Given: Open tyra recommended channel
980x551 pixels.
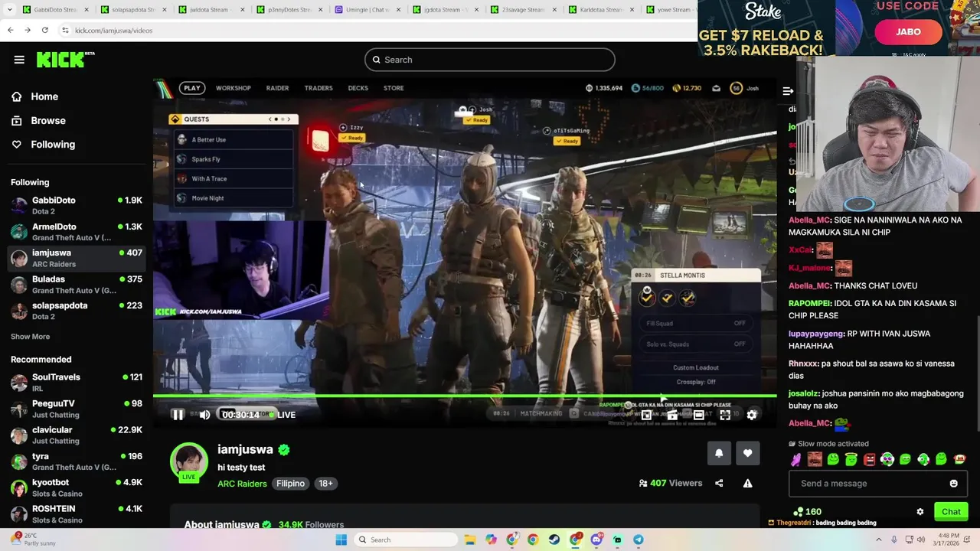Looking at the screenshot, I should coord(77,461).
